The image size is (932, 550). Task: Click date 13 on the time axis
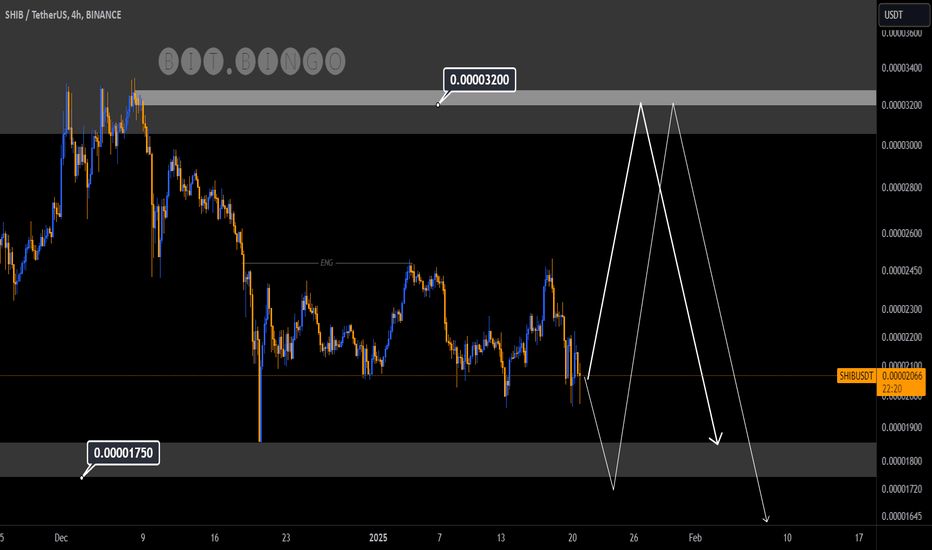pyautogui.click(x=501, y=538)
